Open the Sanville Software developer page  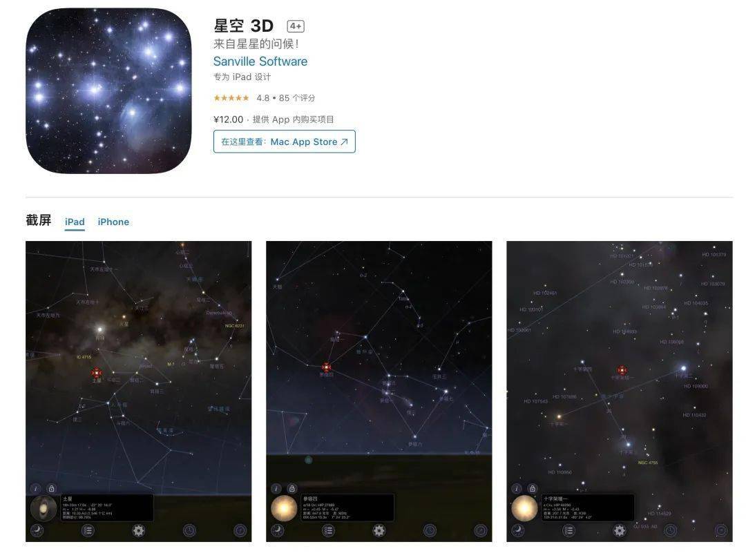(260, 61)
